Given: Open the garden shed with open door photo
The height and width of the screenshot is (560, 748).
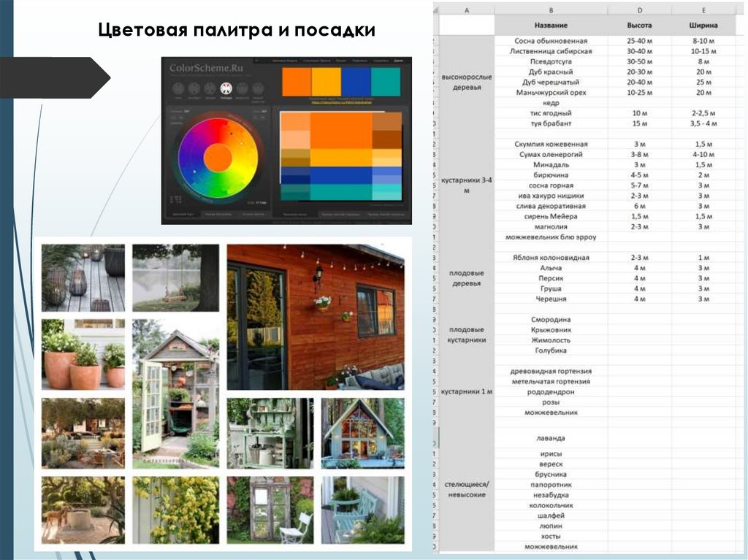Looking at the screenshot, I should pos(175,394).
